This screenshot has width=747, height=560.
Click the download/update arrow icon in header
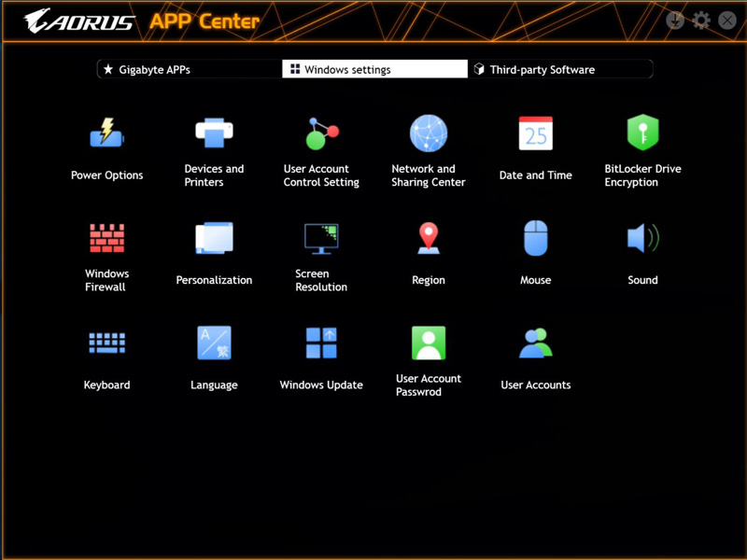pos(674,21)
